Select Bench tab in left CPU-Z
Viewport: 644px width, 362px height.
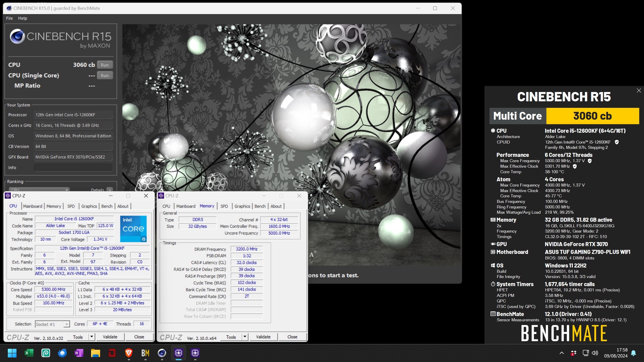point(107,206)
